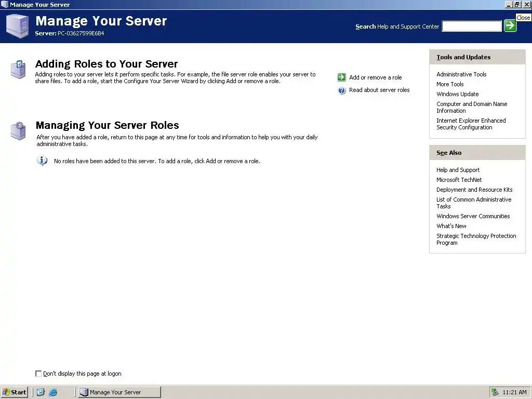Open Help and Support link

(458, 170)
